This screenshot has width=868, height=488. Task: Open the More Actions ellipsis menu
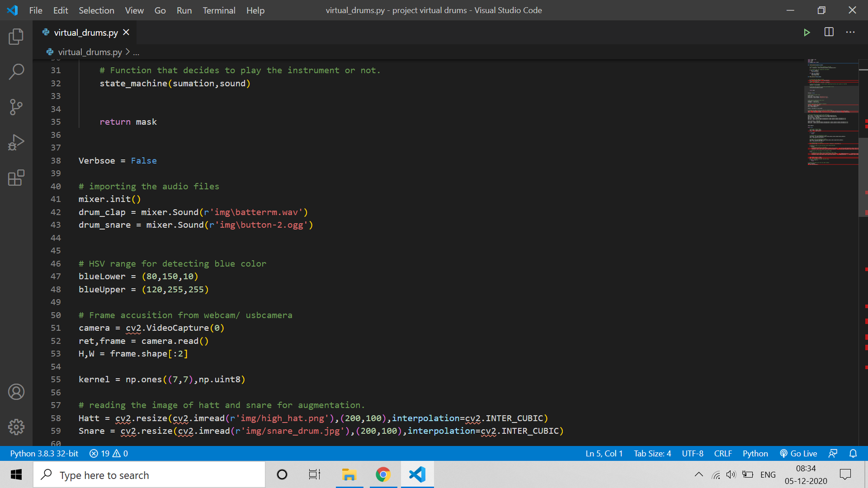click(850, 32)
